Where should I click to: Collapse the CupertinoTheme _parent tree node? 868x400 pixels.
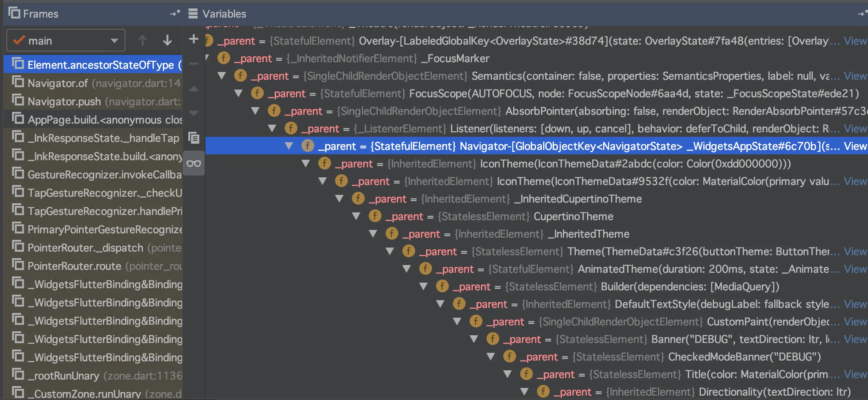tap(356, 216)
